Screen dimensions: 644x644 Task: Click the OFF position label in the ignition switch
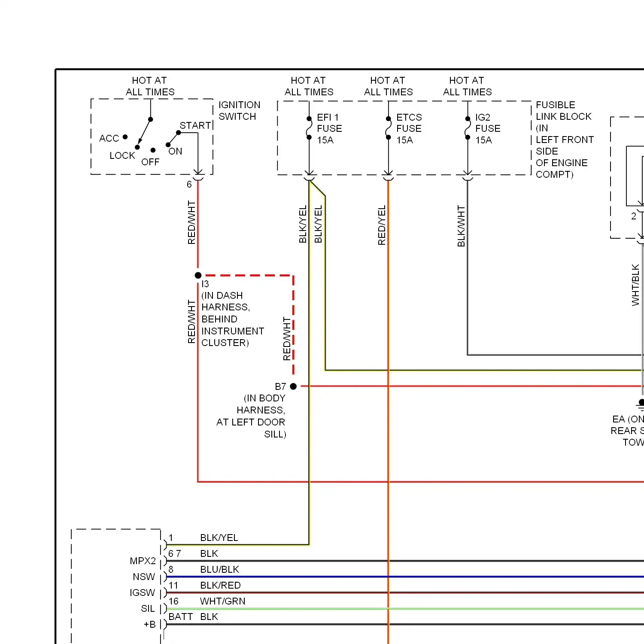(x=150, y=162)
